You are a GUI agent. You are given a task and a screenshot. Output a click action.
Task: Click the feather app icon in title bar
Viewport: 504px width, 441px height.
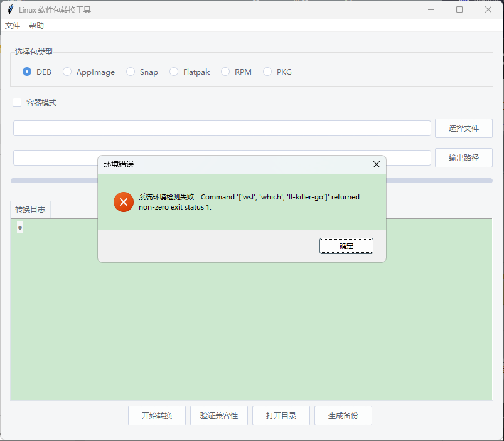[x=11, y=9]
